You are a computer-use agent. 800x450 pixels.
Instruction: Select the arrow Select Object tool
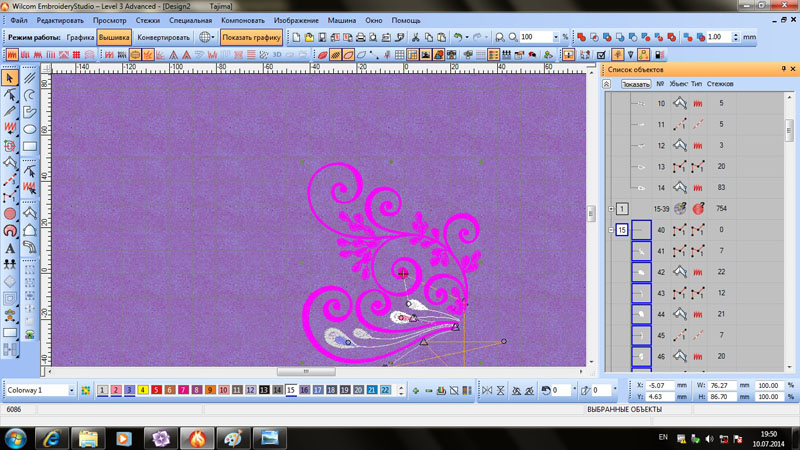click(x=10, y=77)
